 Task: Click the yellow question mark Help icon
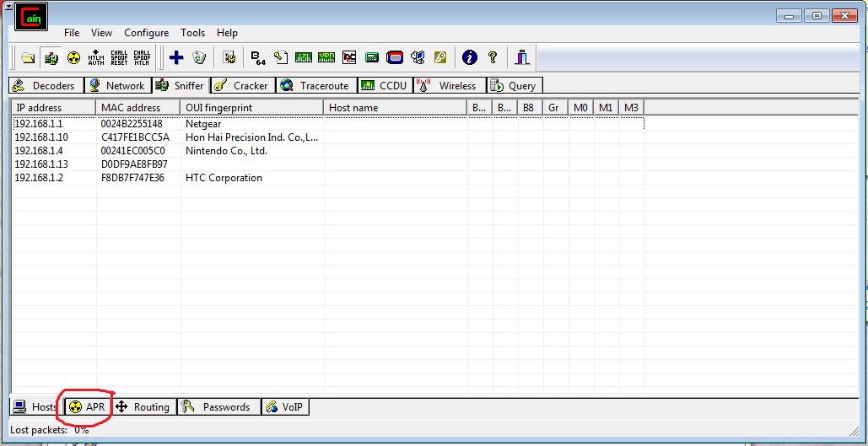[492, 57]
